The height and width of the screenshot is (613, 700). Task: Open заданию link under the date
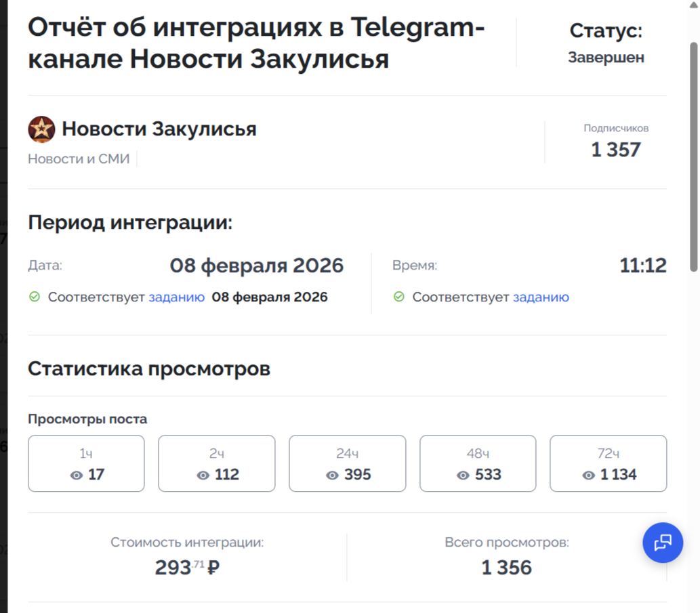click(176, 297)
